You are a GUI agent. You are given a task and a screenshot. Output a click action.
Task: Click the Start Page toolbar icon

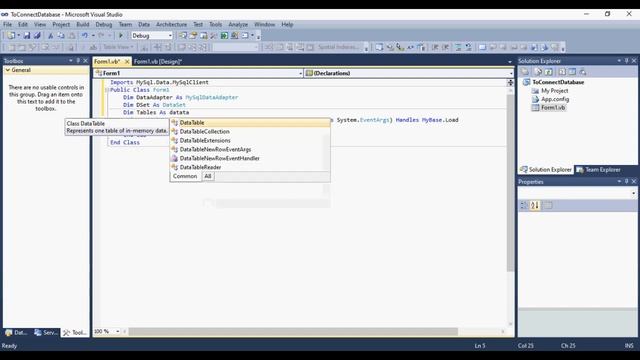click(x=224, y=36)
